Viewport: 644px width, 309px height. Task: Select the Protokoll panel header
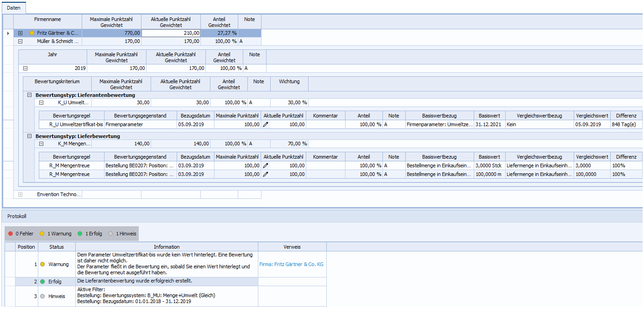pyautogui.click(x=16, y=216)
